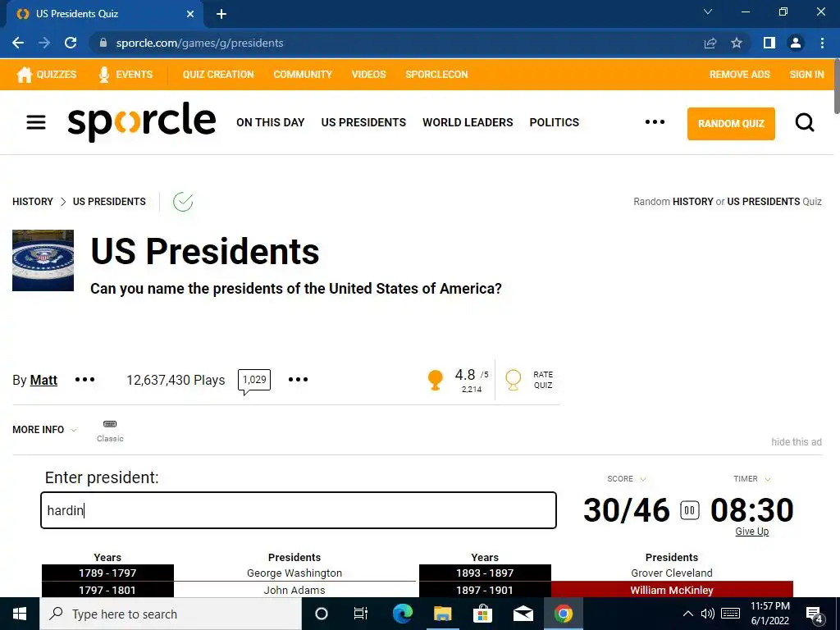The height and width of the screenshot is (630, 840).
Task: Click the History breadcrumb
Action: (33, 202)
